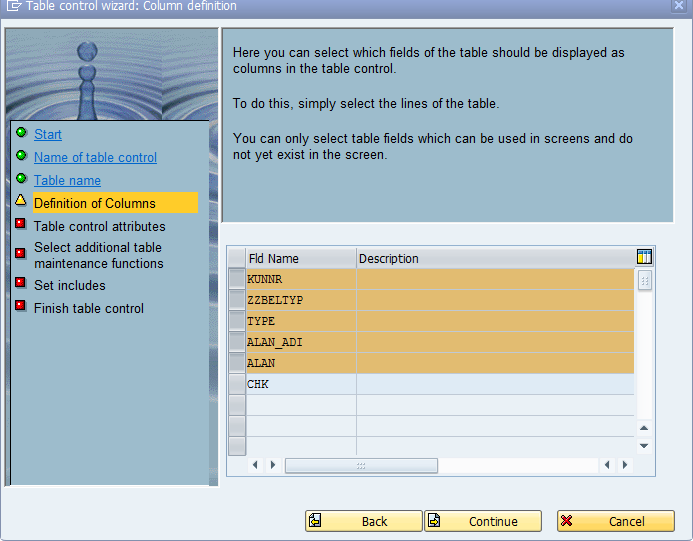Click the Description column header

coord(495,258)
